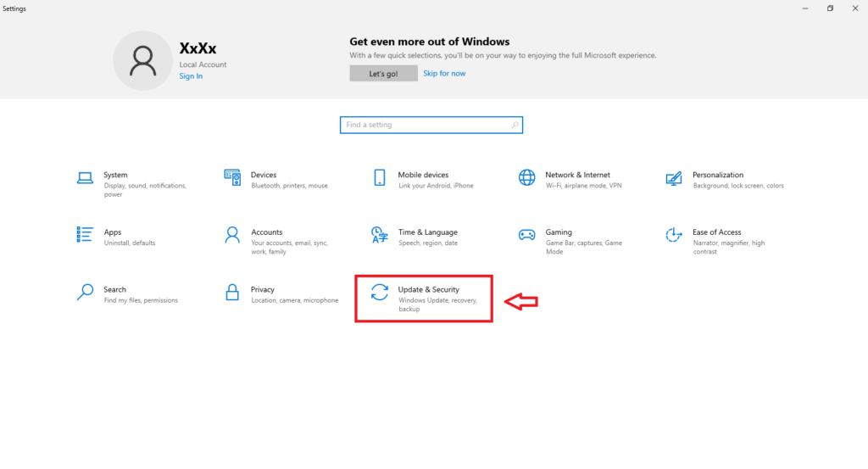
Task: Click 'Narrator, magnifier, high contrast' description
Action: click(728, 248)
